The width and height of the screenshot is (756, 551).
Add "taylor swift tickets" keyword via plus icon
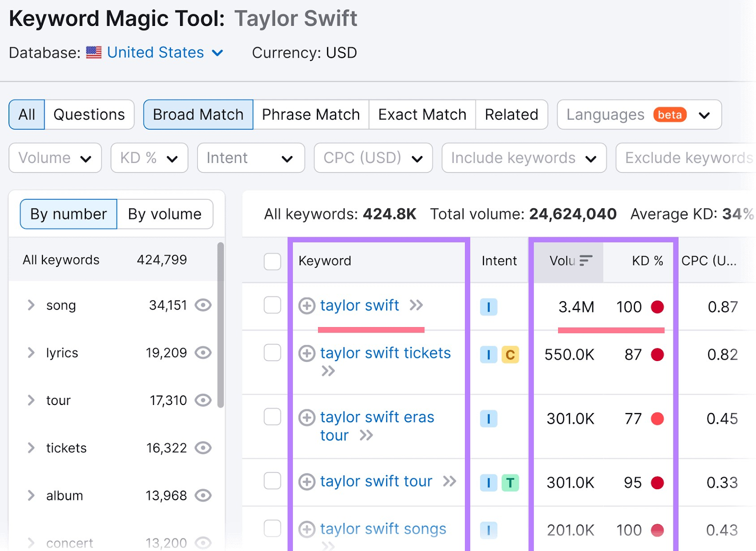point(308,353)
